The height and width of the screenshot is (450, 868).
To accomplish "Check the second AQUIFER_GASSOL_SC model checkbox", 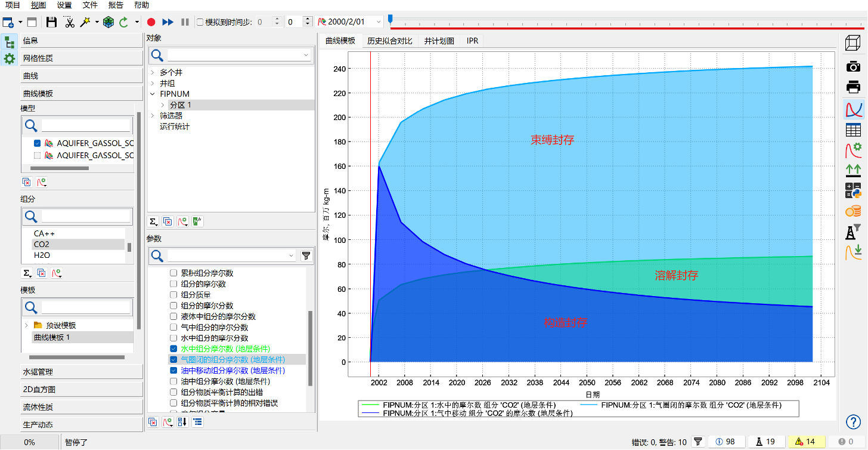I will [38, 155].
